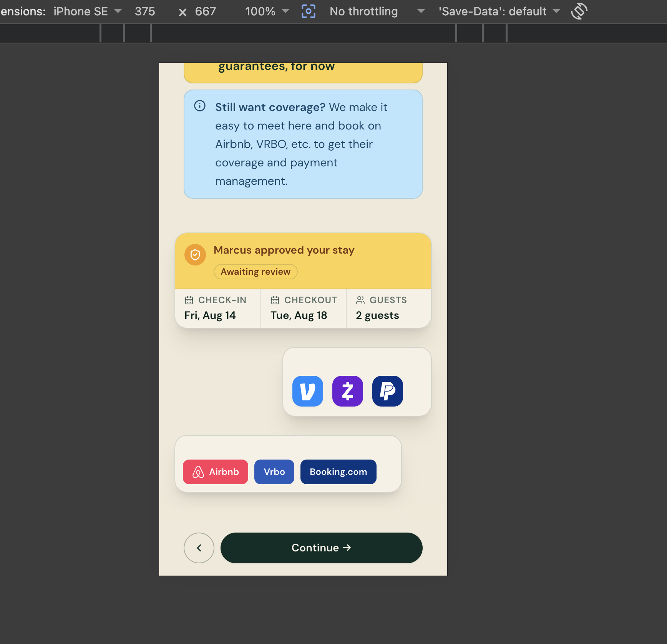Click the Awaiting review badge
Screen dimensions: 667x644
coord(256,272)
